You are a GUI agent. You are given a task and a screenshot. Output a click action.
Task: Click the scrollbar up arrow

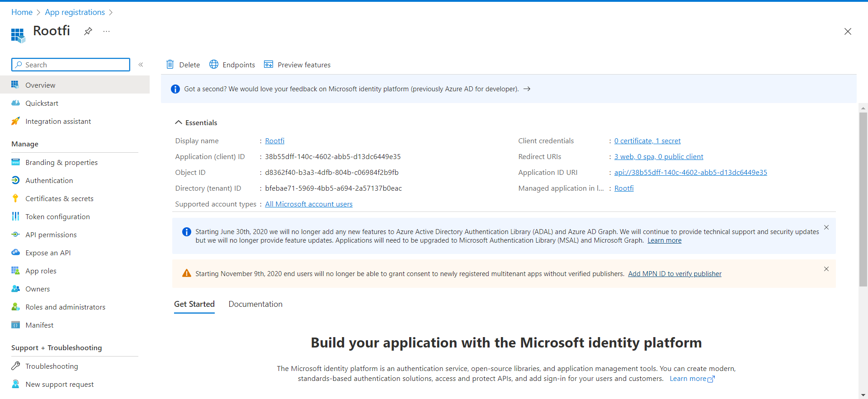863,108
